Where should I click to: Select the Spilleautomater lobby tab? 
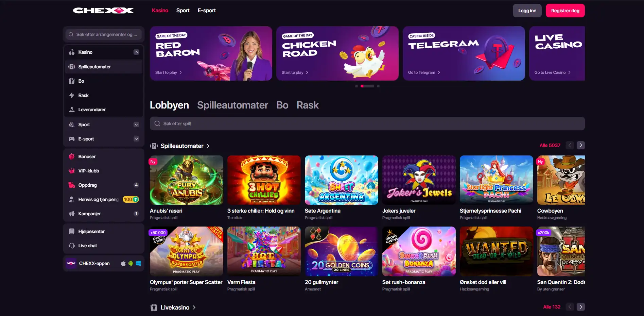click(x=232, y=105)
